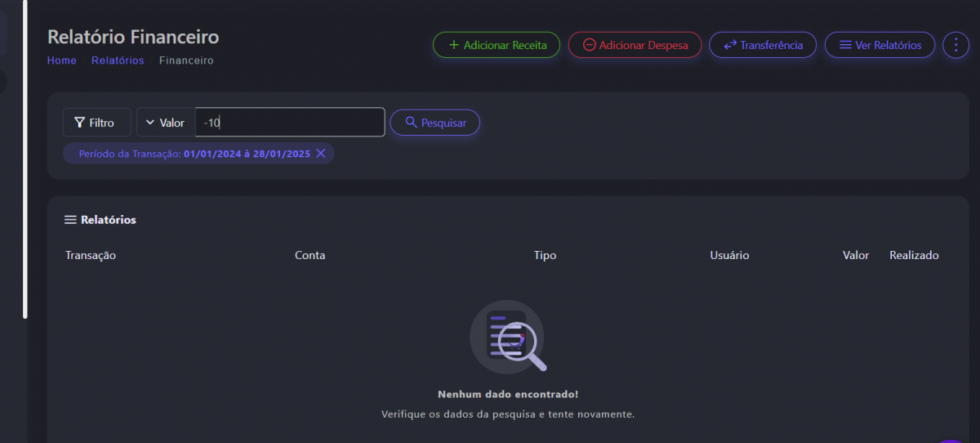Open the three-dot more options menu

pyautogui.click(x=955, y=45)
